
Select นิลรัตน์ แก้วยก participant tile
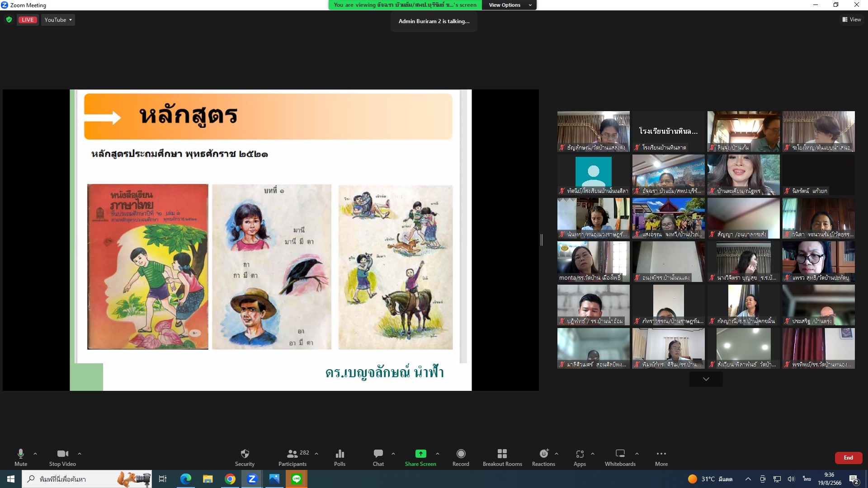pyautogui.click(x=818, y=175)
